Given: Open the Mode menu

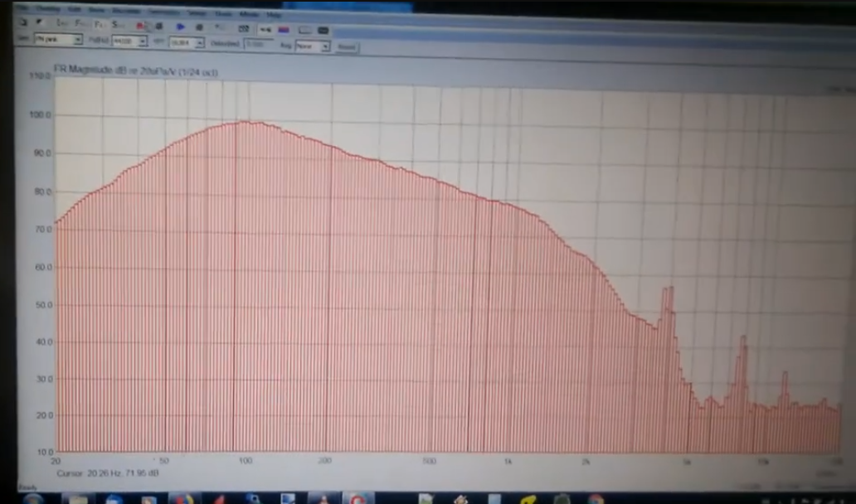Looking at the screenshot, I should click(248, 14).
